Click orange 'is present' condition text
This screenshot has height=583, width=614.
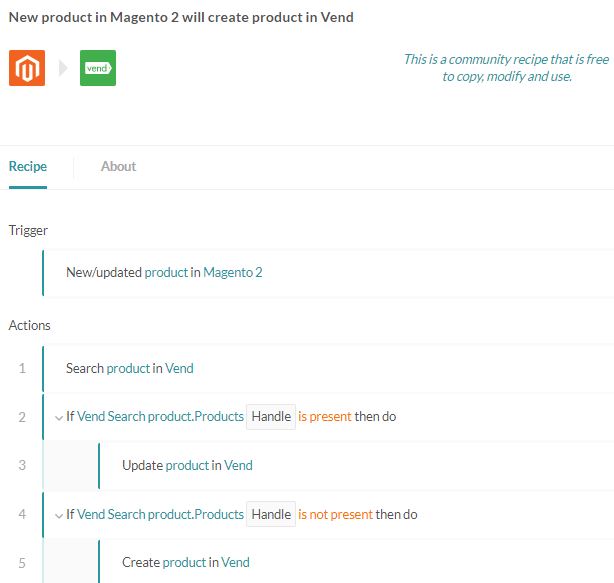click(x=325, y=417)
